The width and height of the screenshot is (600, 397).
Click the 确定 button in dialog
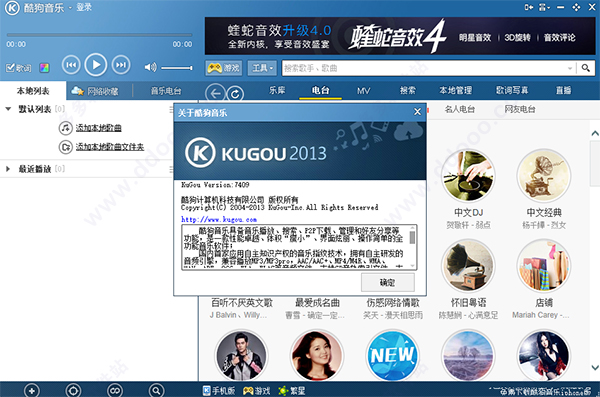[388, 283]
